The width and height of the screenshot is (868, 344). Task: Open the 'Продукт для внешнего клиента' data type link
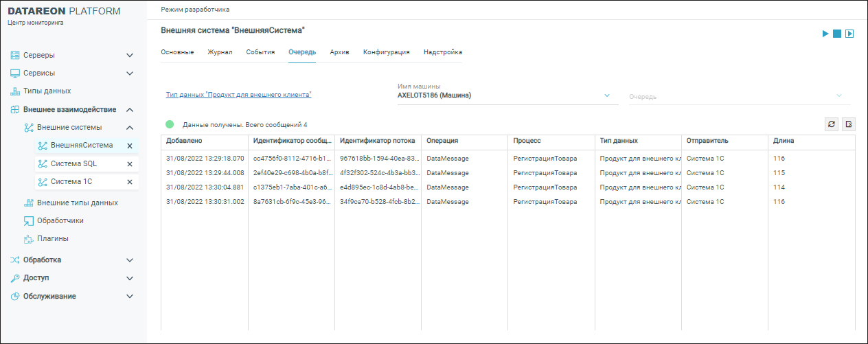click(x=238, y=95)
